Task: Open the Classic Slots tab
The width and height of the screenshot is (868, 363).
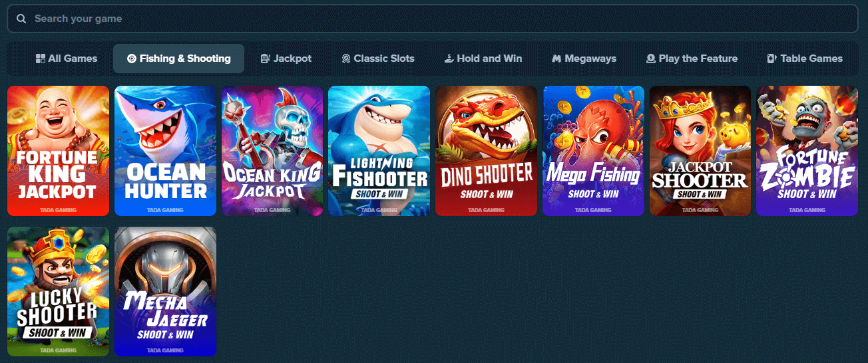Action: (377, 59)
